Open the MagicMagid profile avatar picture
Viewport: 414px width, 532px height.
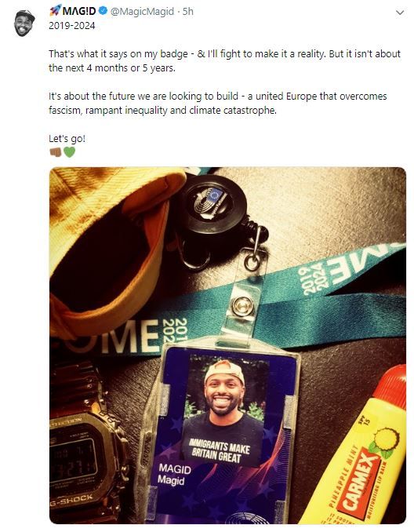(x=24, y=23)
